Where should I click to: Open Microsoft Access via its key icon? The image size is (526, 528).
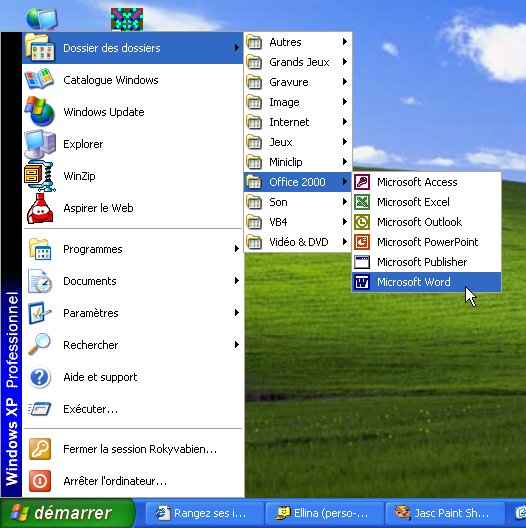tap(362, 182)
